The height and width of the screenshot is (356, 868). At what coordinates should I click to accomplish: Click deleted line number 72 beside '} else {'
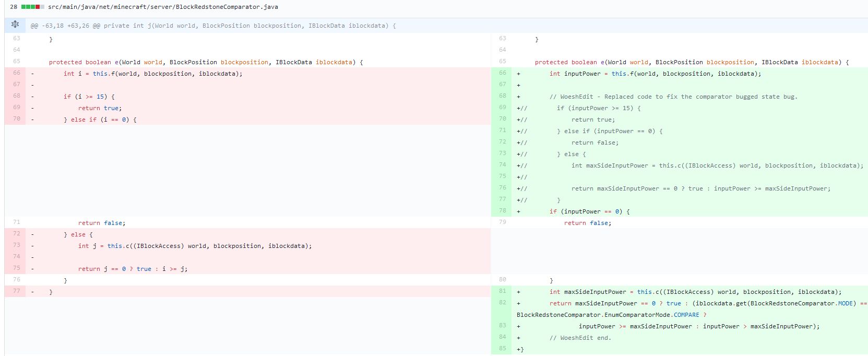coord(17,234)
